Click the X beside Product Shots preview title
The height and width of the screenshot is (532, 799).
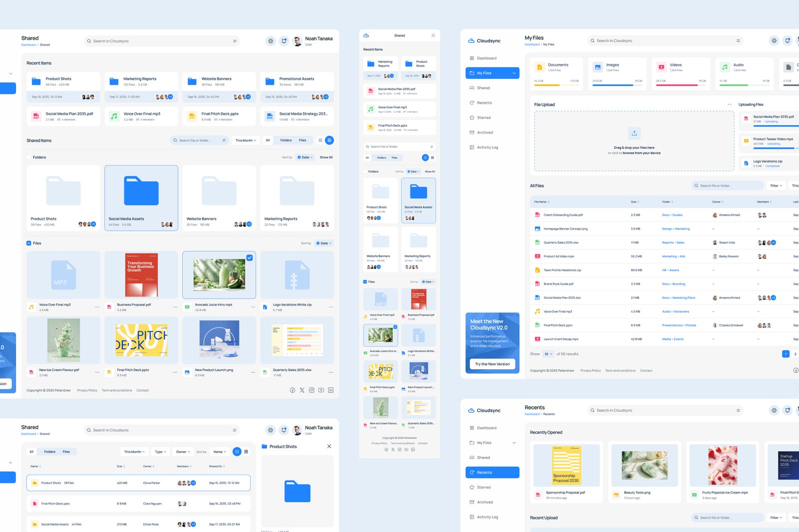click(329, 447)
